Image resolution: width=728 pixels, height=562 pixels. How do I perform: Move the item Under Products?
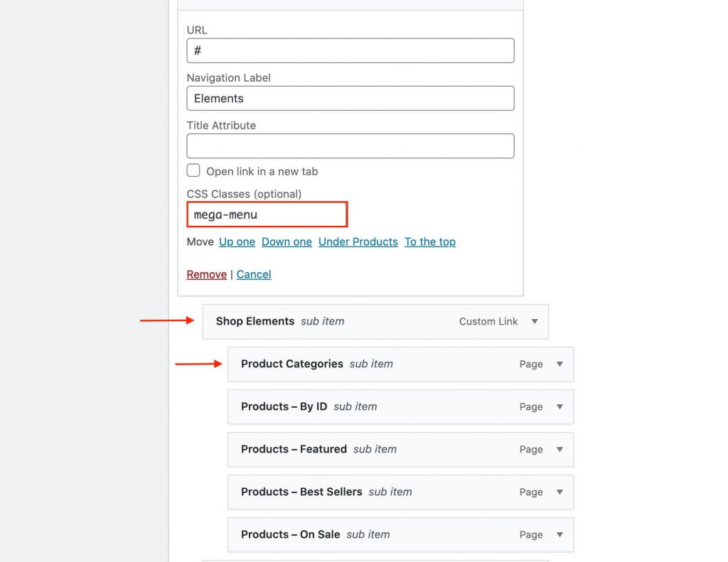pos(358,242)
